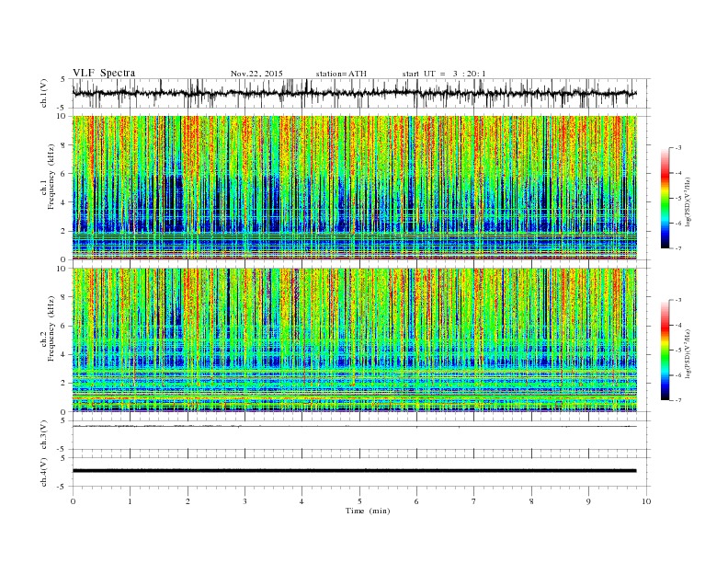The width and height of the screenshot is (728, 563).
Task: Click the thick ch.4 voltage trace
Action: coord(355,471)
